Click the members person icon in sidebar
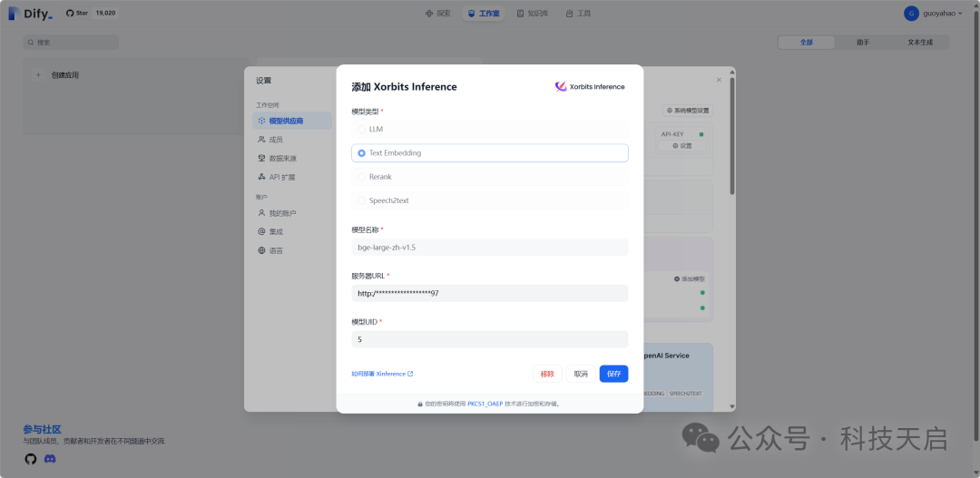The height and width of the screenshot is (478, 980). pyautogui.click(x=262, y=140)
